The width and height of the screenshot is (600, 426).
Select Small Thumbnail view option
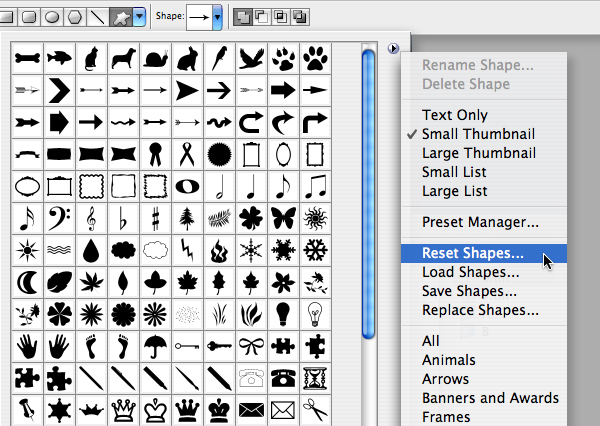(x=484, y=134)
